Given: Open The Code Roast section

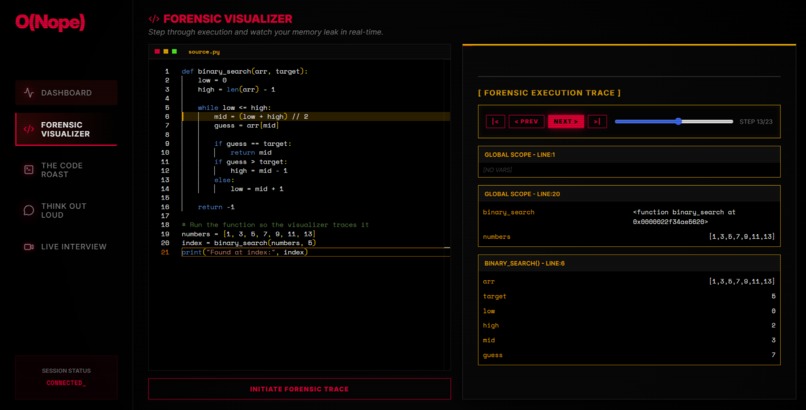Looking at the screenshot, I should [66, 170].
